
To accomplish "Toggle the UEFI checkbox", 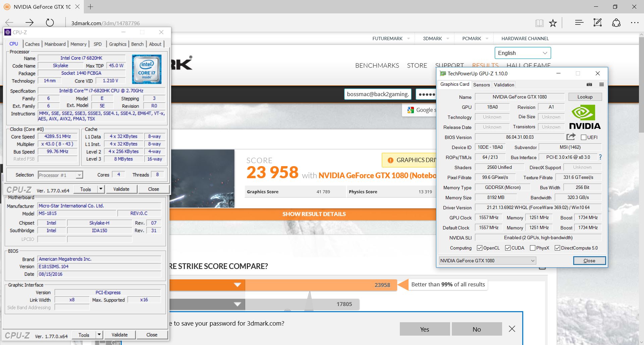I will 584,137.
